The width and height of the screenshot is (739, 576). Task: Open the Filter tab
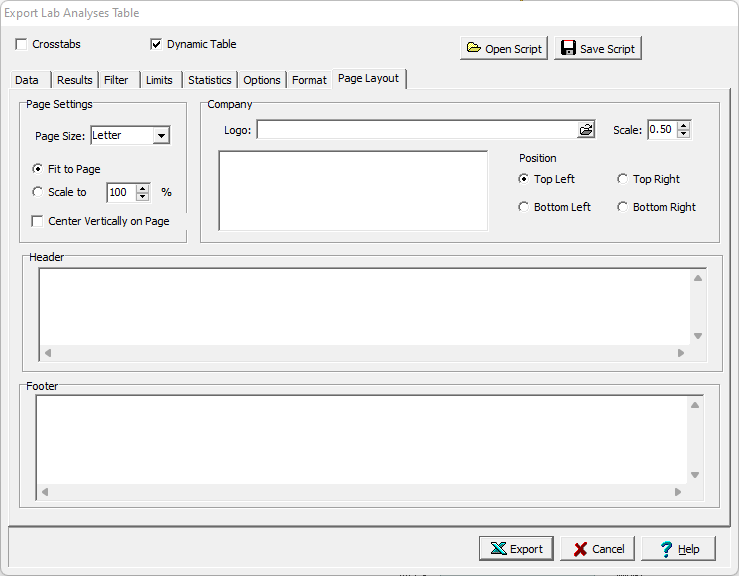click(x=116, y=80)
